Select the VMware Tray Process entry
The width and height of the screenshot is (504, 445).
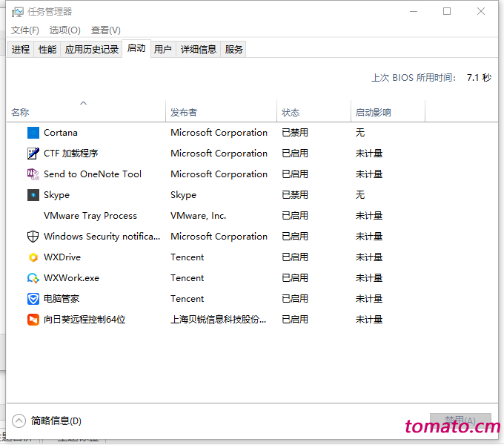(90, 216)
